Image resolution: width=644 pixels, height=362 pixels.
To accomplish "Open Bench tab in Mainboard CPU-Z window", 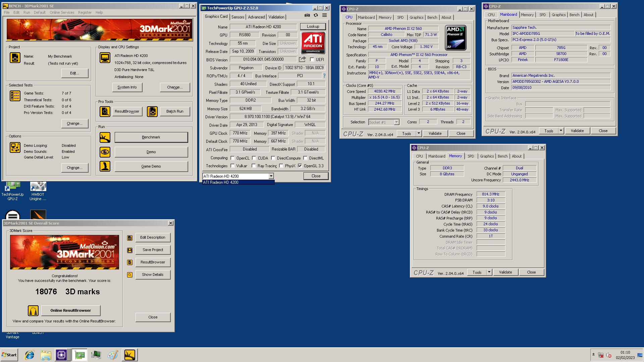I will click(x=574, y=15).
